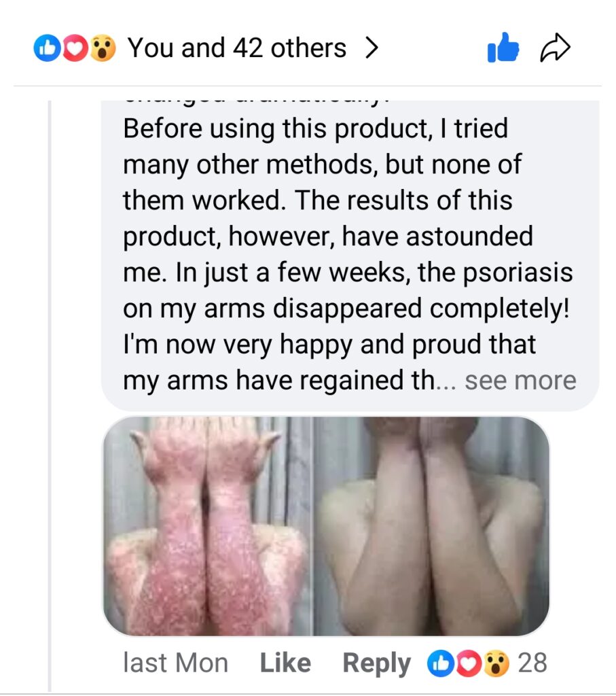
Task: Tap the blue thumbs-up Like button at top
Action: 503,49
